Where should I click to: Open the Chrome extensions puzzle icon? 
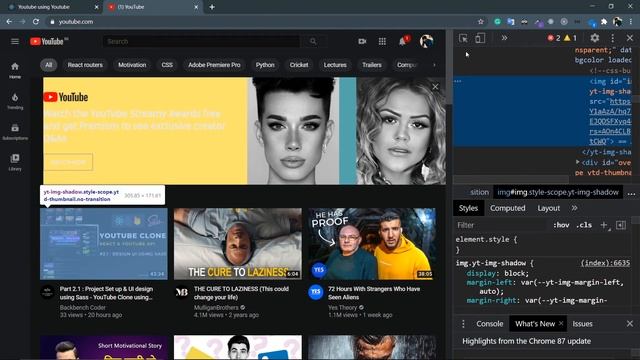[x=604, y=22]
